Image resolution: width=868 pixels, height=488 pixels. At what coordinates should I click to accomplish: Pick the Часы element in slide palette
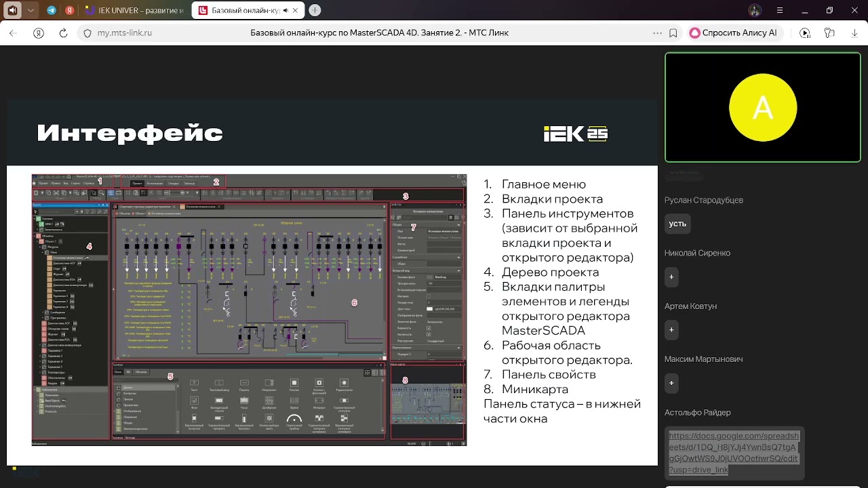click(x=244, y=403)
